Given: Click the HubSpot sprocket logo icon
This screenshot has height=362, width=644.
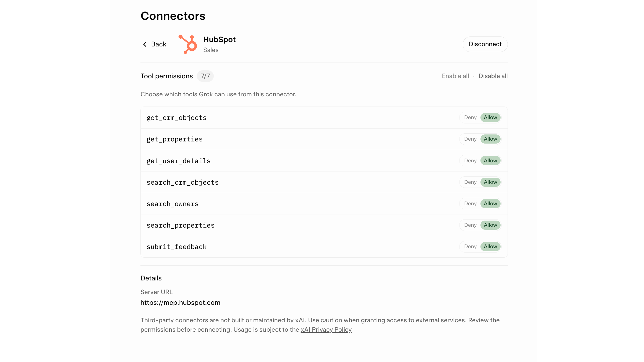Looking at the screenshot, I should pos(188,44).
